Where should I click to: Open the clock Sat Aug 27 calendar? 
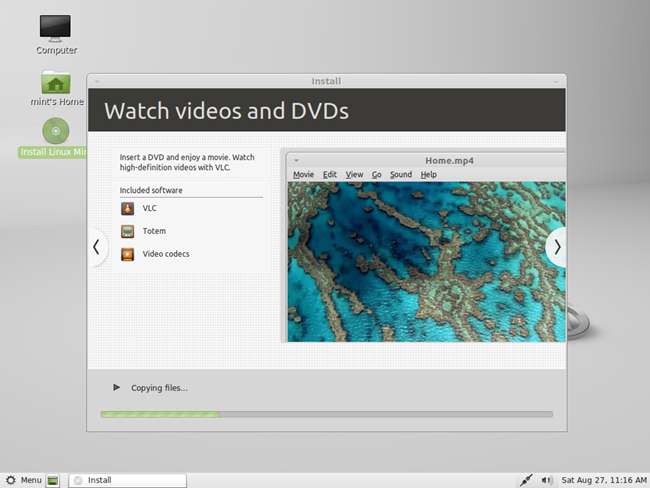click(604, 480)
